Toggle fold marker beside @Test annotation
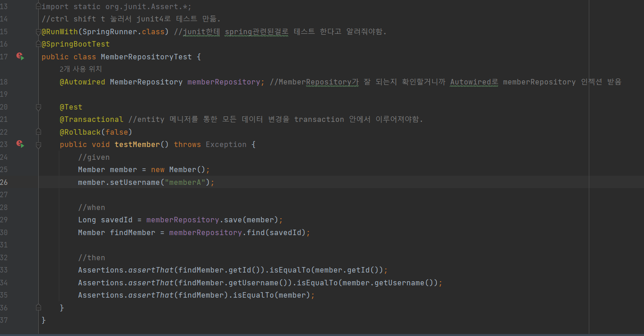The width and height of the screenshot is (644, 336). [39, 107]
